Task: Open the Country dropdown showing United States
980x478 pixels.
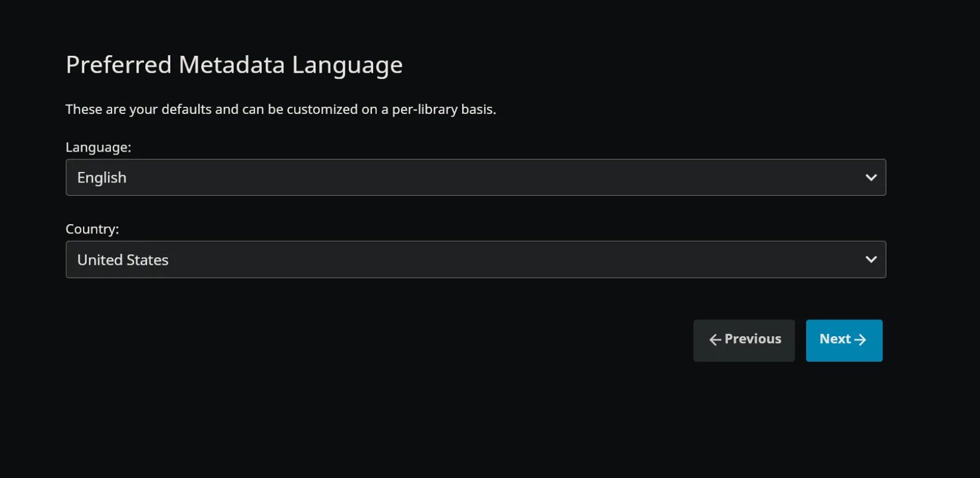Action: coord(475,260)
